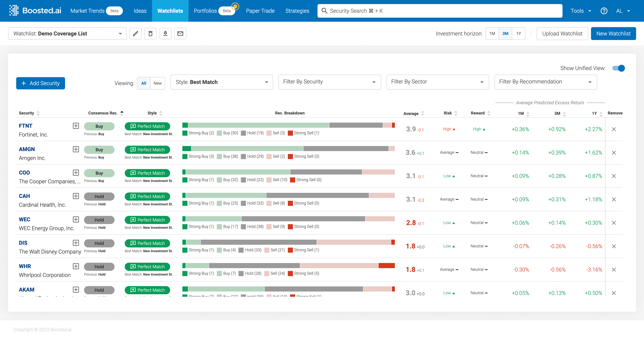
Task: Click the Add Security button
Action: (41, 83)
